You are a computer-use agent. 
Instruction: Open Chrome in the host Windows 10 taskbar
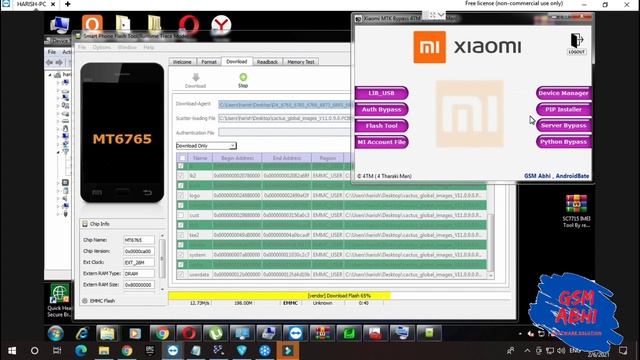pos(127,351)
